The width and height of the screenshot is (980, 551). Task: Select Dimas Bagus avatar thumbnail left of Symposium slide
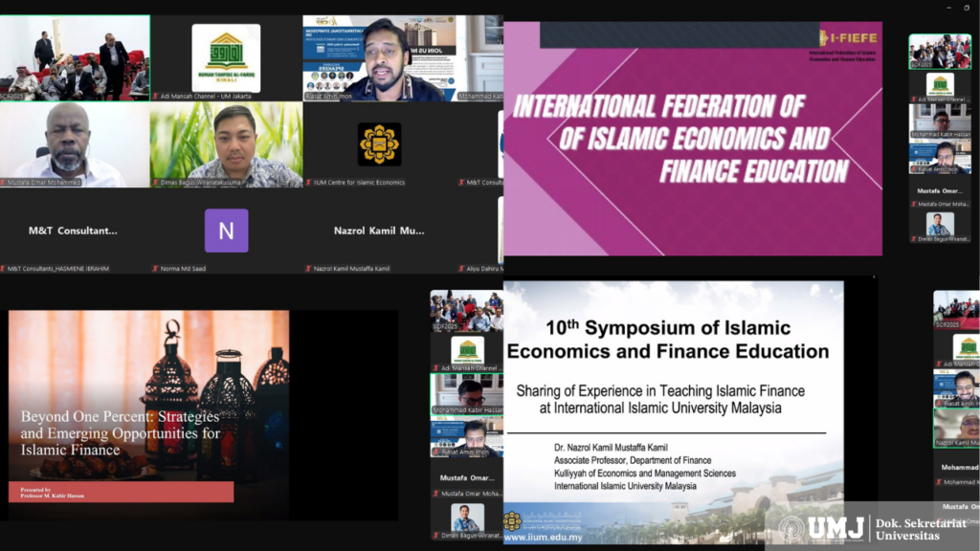tap(467, 518)
